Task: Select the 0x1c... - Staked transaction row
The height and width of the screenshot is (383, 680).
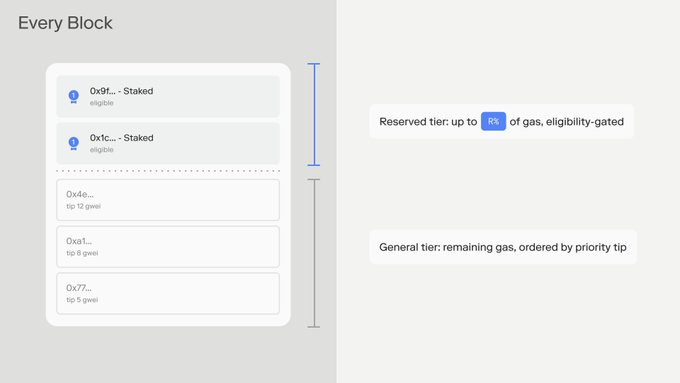Action: click(x=168, y=143)
